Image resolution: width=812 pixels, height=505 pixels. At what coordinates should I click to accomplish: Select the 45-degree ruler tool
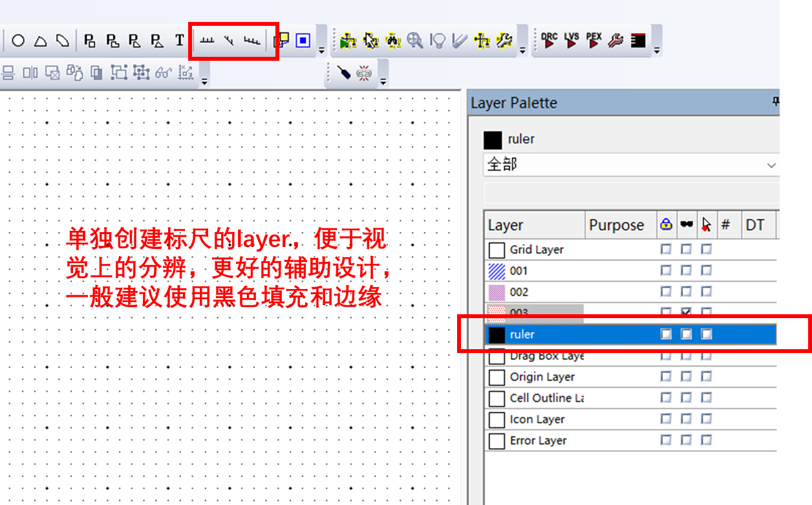(x=229, y=41)
